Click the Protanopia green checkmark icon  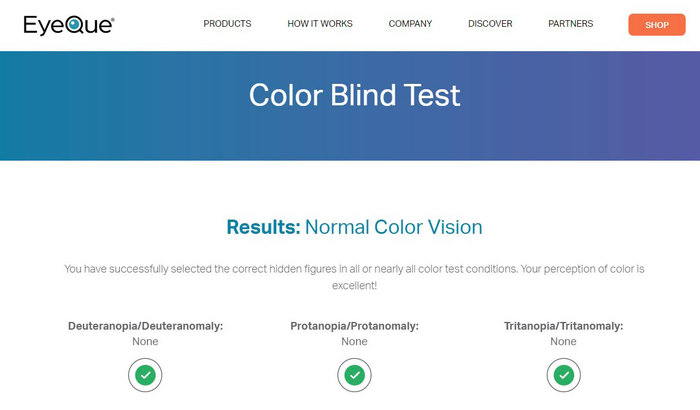(354, 375)
